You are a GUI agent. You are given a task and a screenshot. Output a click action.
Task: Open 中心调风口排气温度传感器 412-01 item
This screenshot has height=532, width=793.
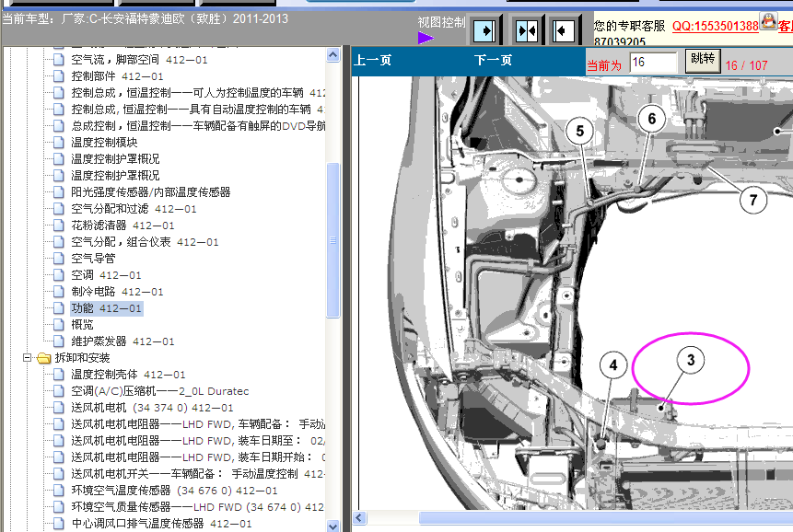coord(161,524)
